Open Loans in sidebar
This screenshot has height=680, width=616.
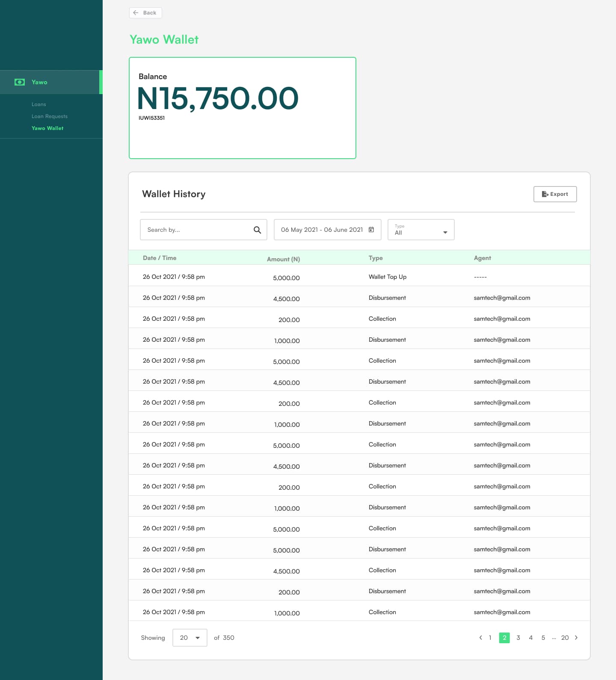tap(39, 104)
